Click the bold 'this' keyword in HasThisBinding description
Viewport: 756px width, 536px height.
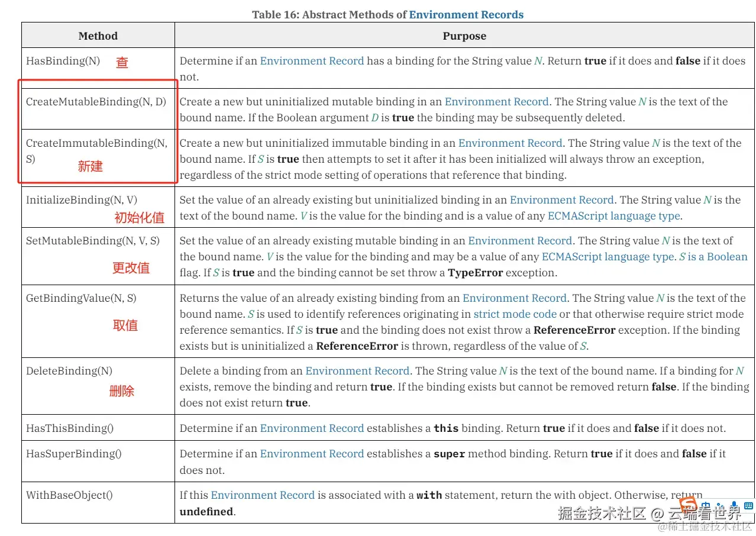[446, 428]
